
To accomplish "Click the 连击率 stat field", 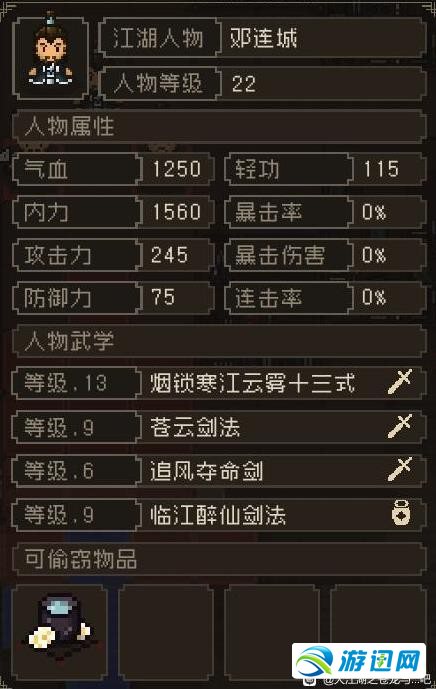I will click(x=325, y=298).
